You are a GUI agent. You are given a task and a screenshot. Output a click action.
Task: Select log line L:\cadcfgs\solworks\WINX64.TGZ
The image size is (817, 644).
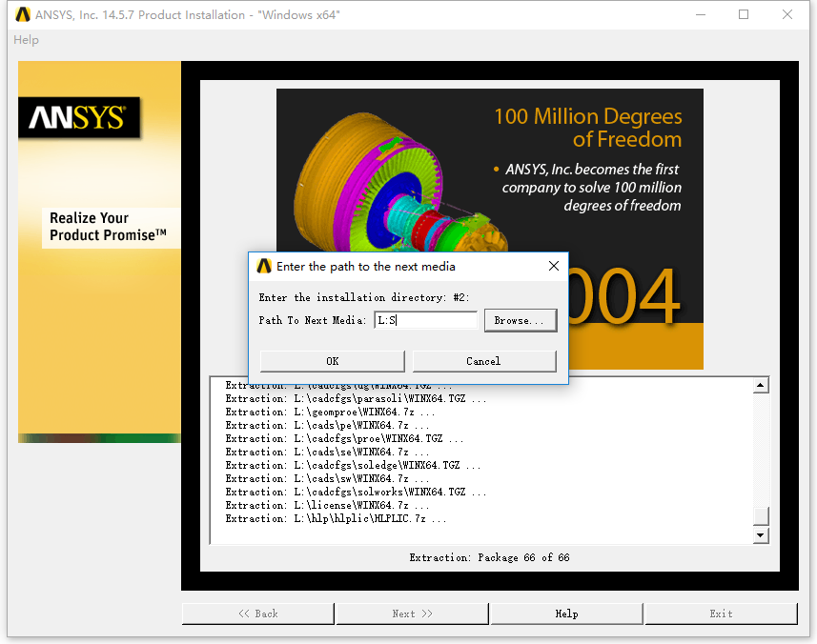point(356,492)
